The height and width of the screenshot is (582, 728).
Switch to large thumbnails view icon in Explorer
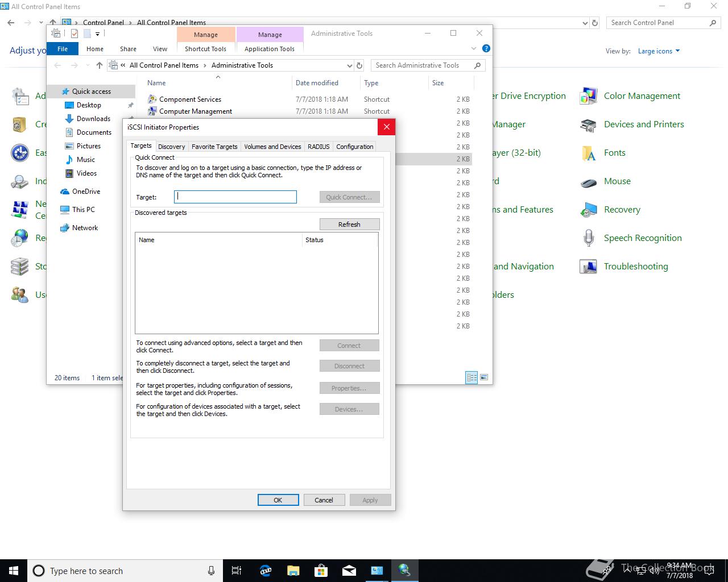tap(484, 377)
